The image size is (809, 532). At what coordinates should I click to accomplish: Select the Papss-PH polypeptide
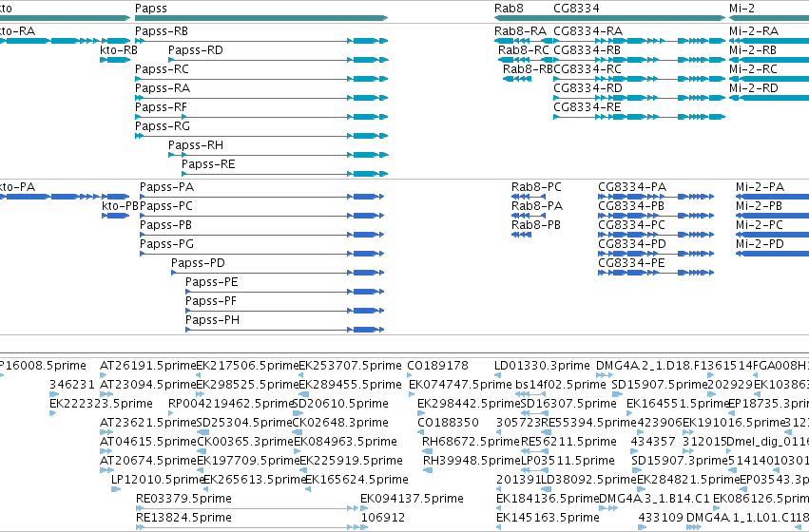coord(213,320)
